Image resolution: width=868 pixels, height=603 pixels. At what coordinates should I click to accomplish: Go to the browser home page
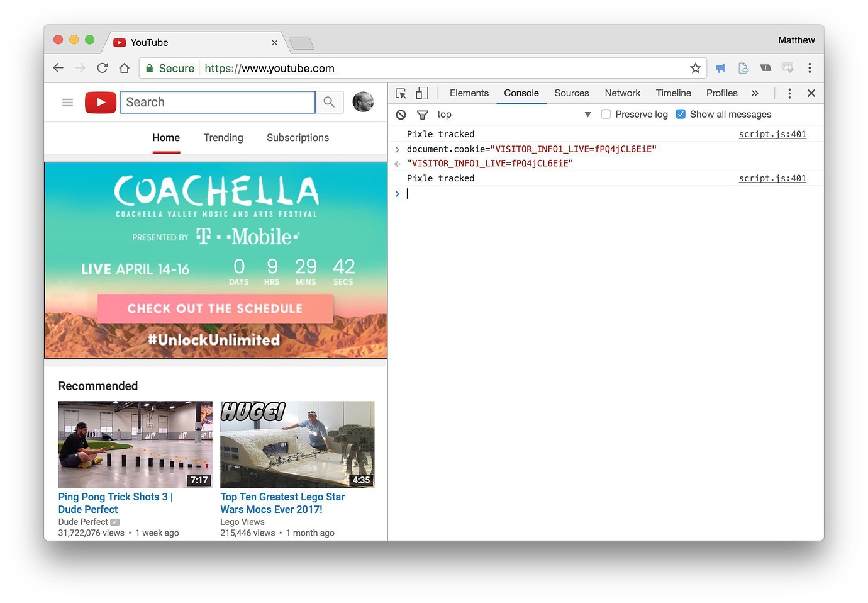125,68
